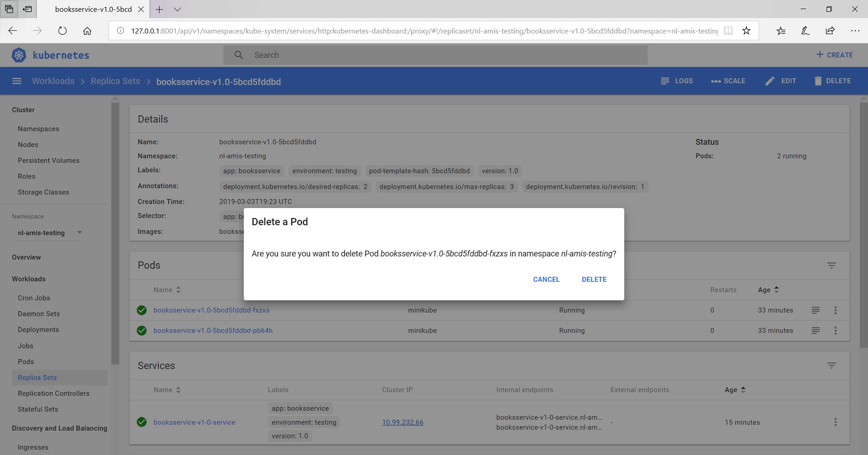Click the Kubernetes logo icon
The image size is (868, 455).
point(19,55)
